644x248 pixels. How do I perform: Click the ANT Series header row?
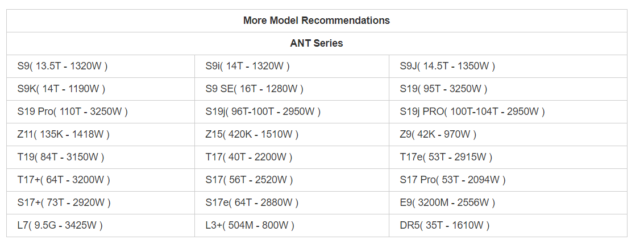point(317,43)
